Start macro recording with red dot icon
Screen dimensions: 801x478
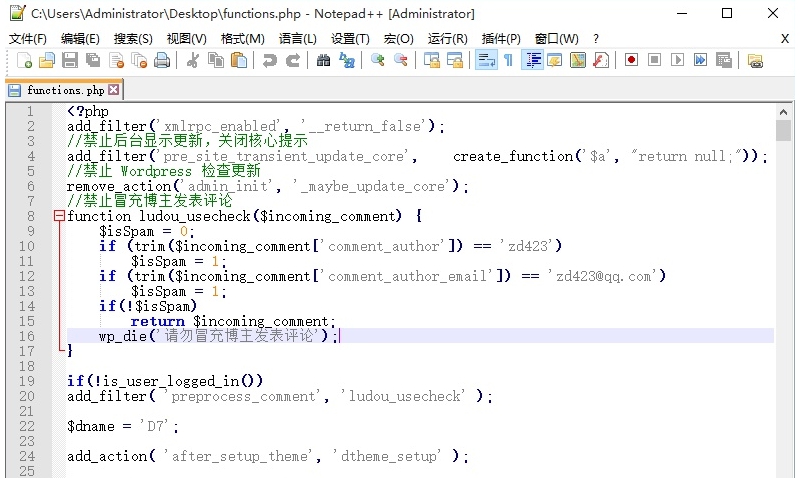(x=631, y=60)
